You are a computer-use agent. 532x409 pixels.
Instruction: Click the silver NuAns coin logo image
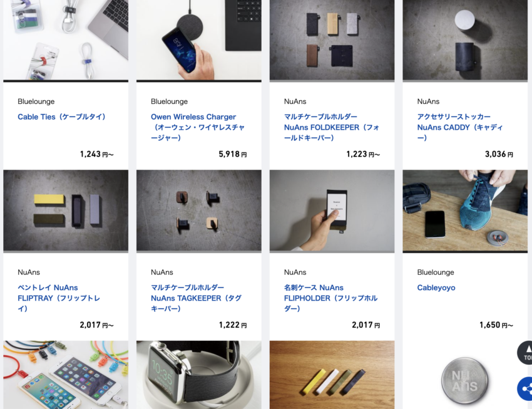click(465, 380)
